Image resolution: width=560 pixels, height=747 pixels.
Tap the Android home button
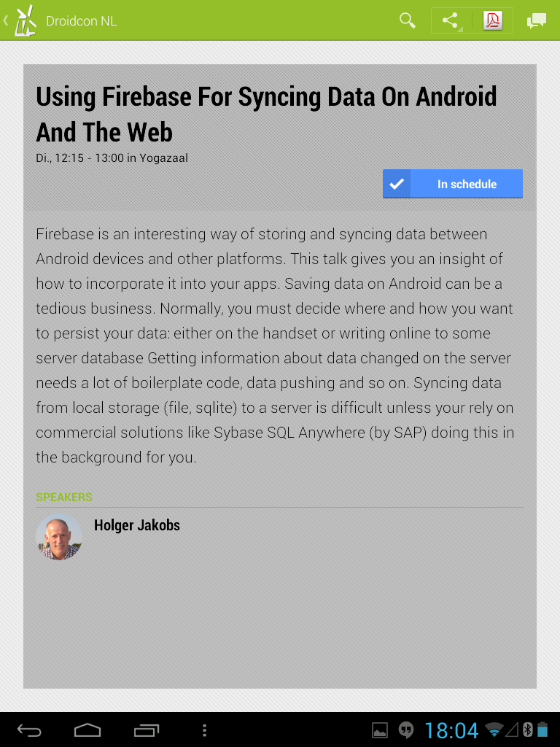(87, 729)
